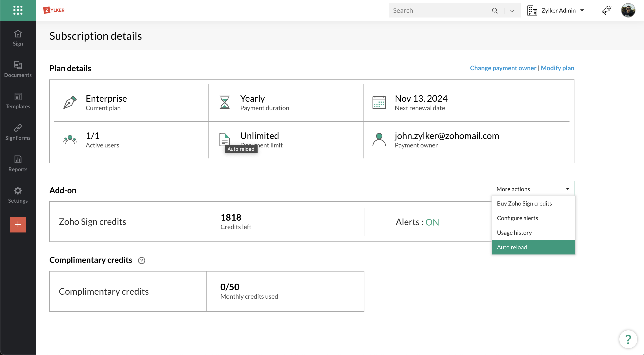Screen dimensions: 644x355
Task: Click the Complimentary credits help icon
Action: pos(142,260)
